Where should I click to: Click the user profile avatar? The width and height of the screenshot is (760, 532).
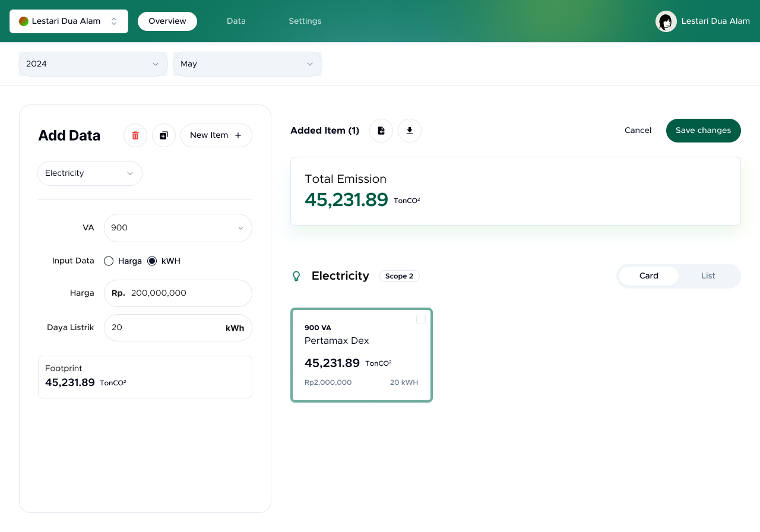click(666, 21)
